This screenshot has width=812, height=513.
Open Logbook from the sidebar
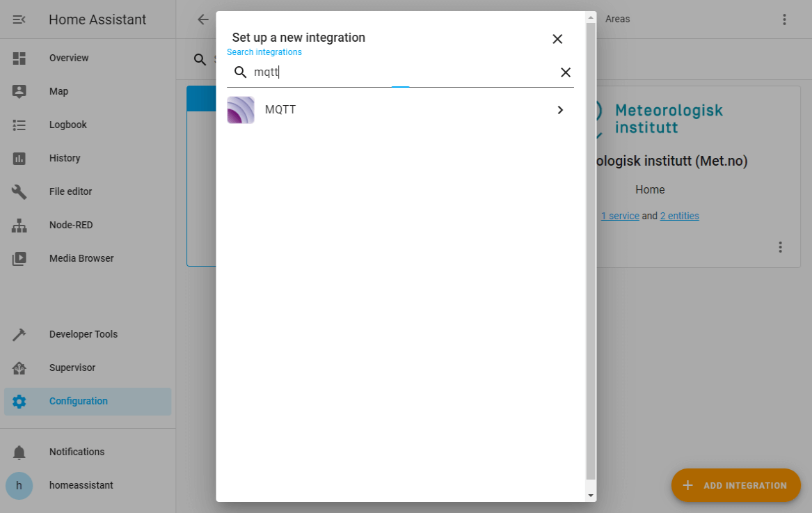click(x=67, y=125)
